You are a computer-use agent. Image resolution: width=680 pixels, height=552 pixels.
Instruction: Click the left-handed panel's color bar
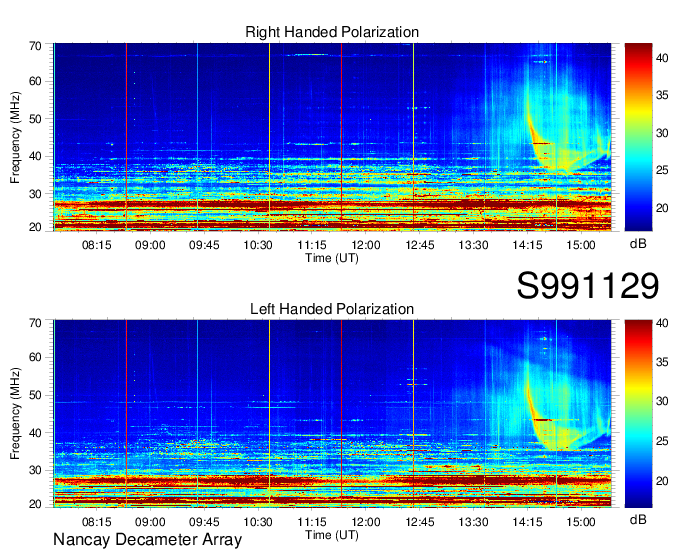tap(638, 414)
